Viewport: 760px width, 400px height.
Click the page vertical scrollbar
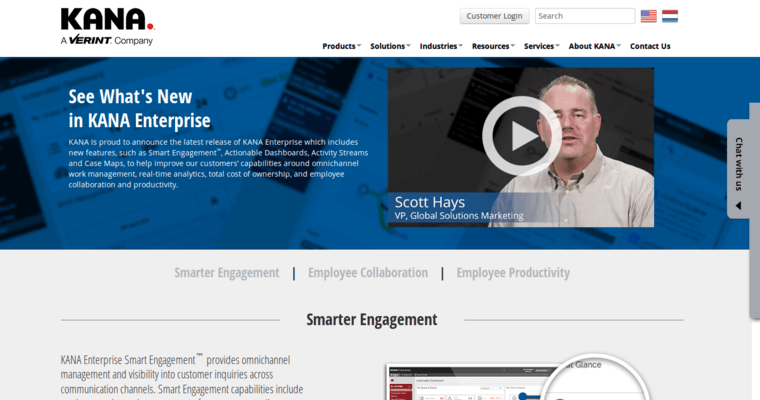[x=754, y=200]
